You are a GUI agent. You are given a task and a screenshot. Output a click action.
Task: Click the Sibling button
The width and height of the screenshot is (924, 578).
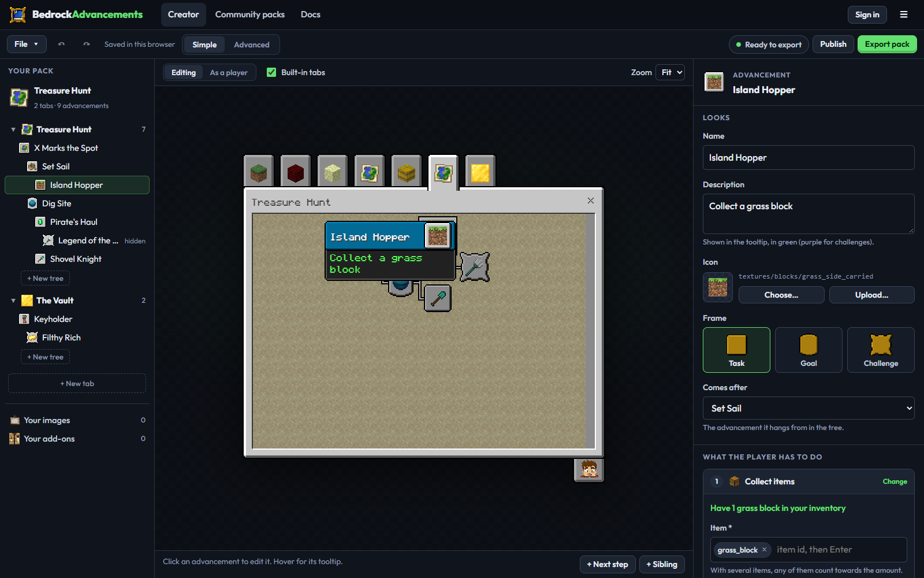point(662,564)
